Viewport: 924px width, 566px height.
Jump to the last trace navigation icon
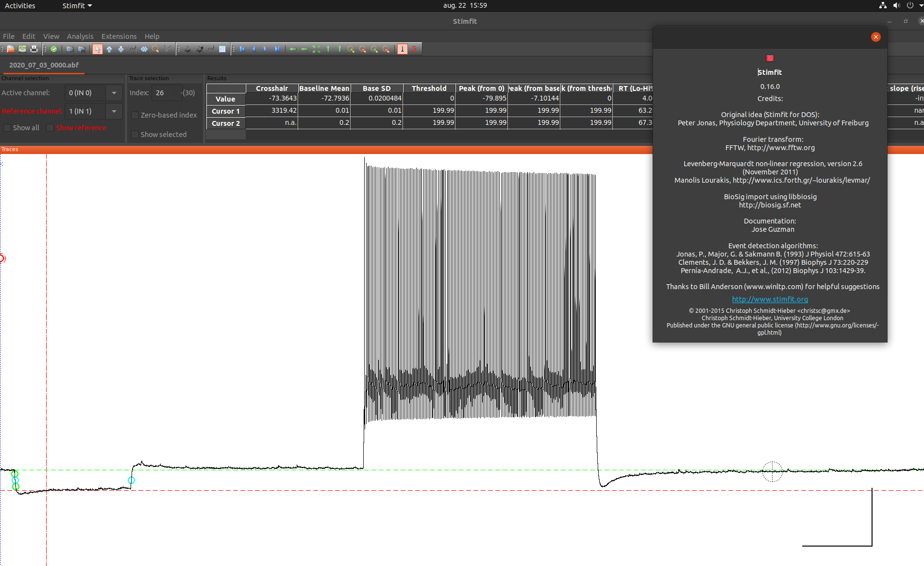click(277, 49)
